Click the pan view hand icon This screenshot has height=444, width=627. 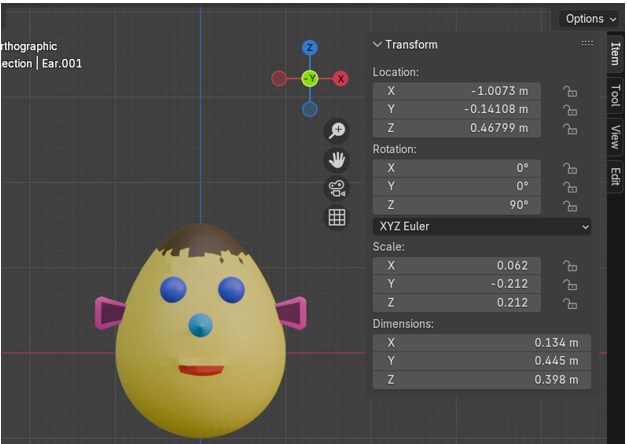(337, 160)
